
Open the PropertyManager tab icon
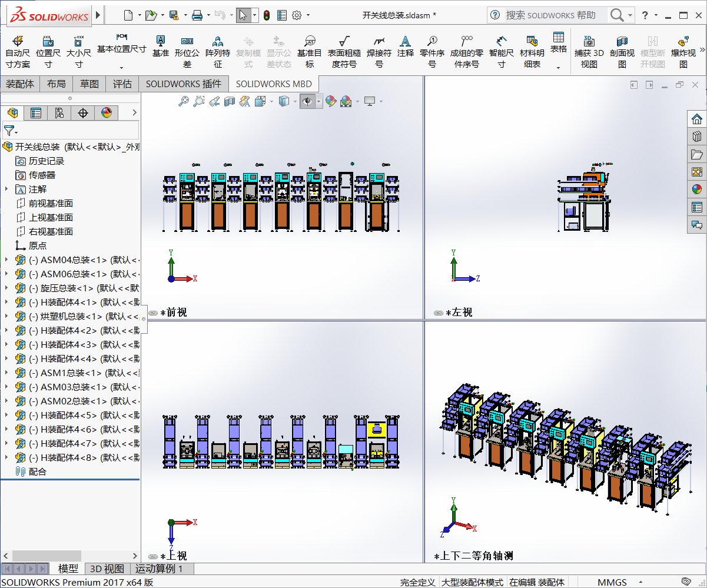(x=36, y=113)
